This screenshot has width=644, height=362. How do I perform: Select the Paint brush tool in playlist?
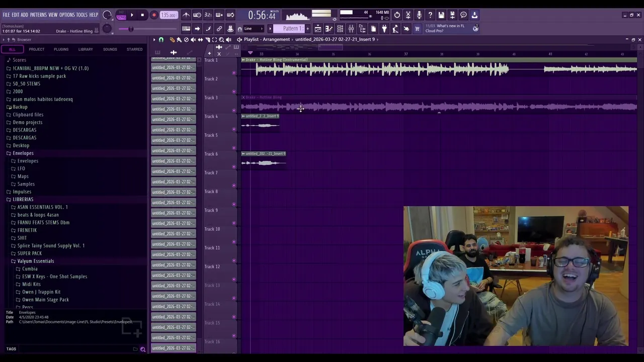pos(179,40)
